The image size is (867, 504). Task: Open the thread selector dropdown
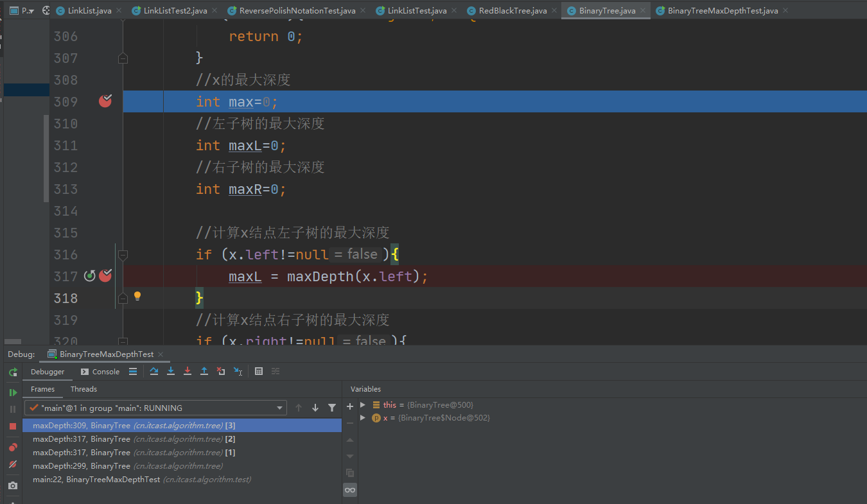(x=279, y=408)
